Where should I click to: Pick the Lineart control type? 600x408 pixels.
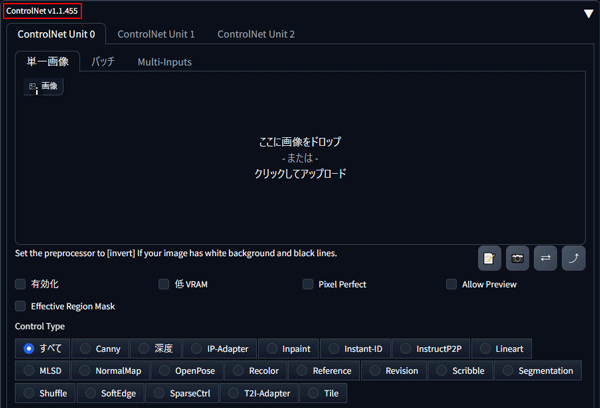click(502, 349)
